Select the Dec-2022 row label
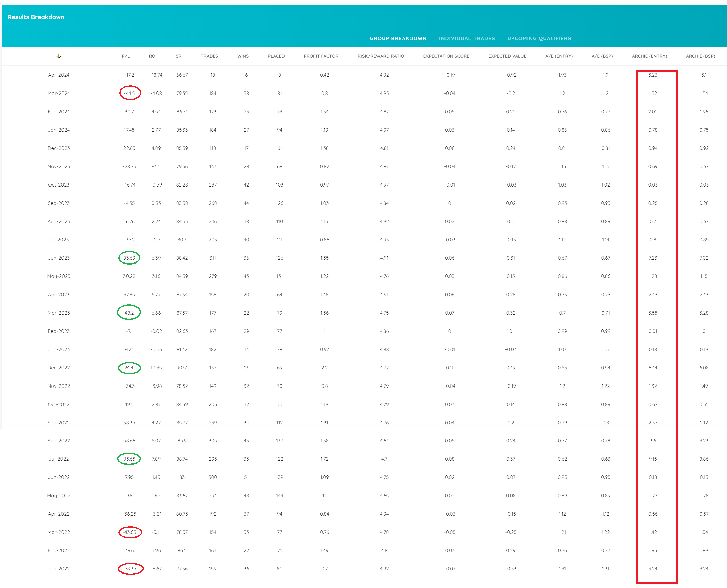Viewport: 727px width, 588px height. point(59,368)
